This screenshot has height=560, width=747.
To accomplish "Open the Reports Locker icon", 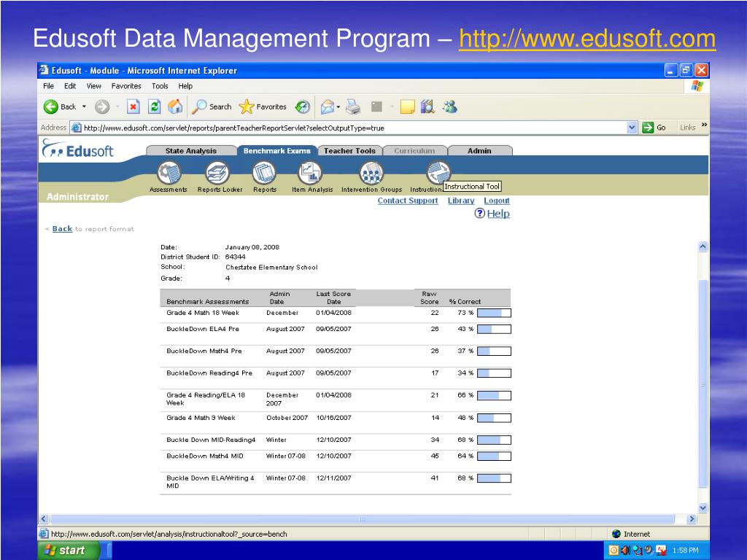I will pos(217,172).
